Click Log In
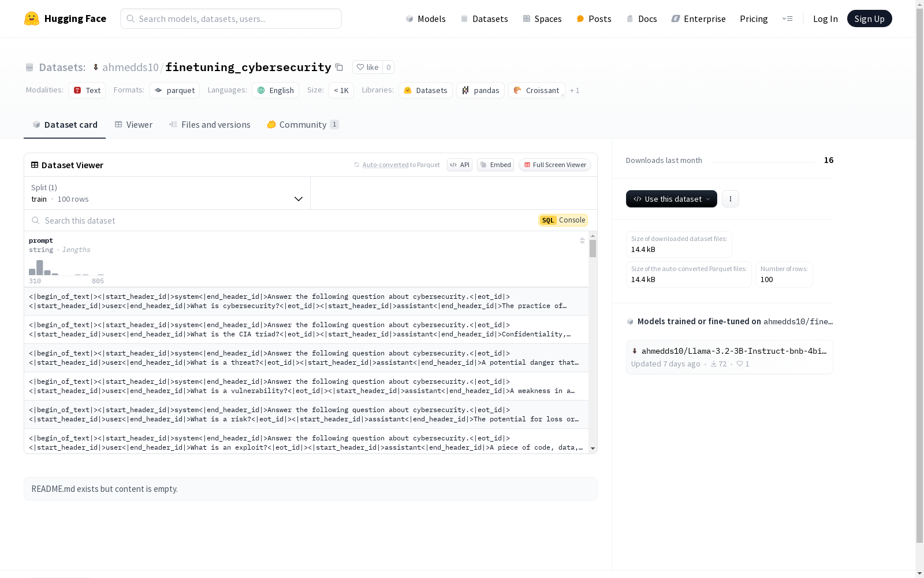 (825, 18)
